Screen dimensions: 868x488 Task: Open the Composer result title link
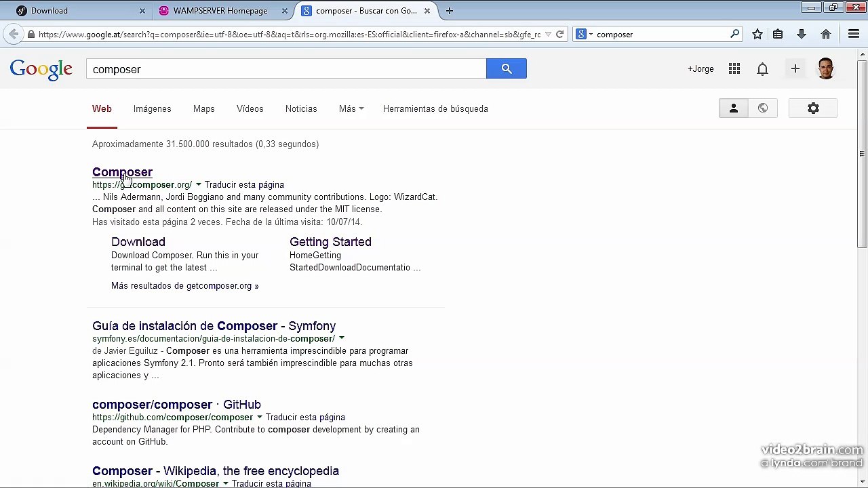pyautogui.click(x=122, y=172)
